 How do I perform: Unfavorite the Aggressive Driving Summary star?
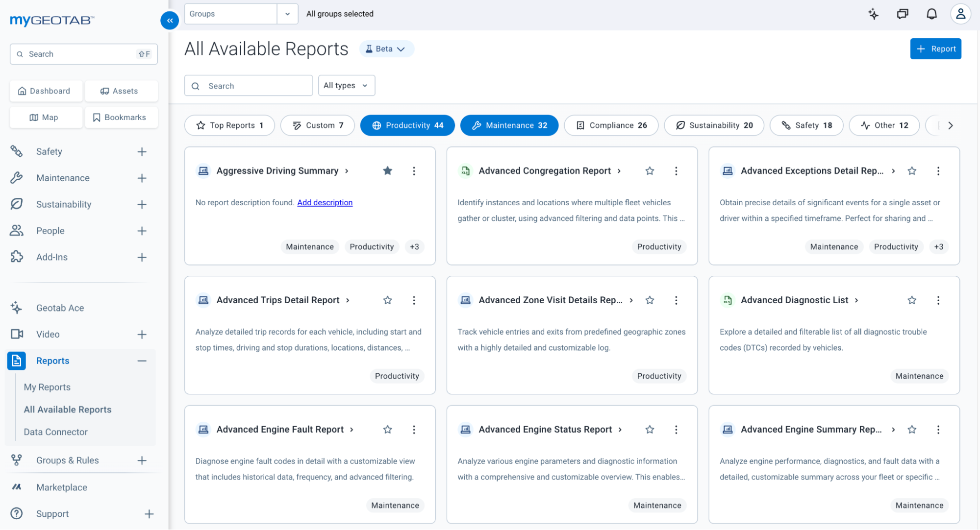point(387,171)
